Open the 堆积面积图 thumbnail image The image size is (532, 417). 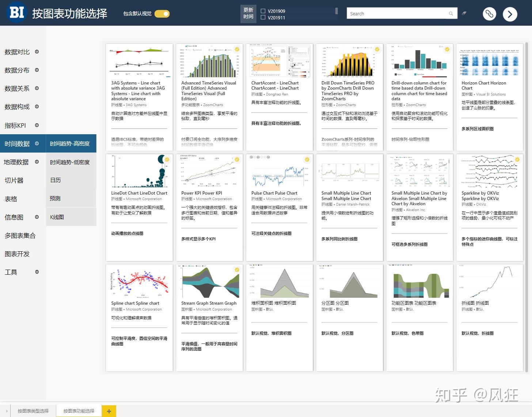pos(279,281)
